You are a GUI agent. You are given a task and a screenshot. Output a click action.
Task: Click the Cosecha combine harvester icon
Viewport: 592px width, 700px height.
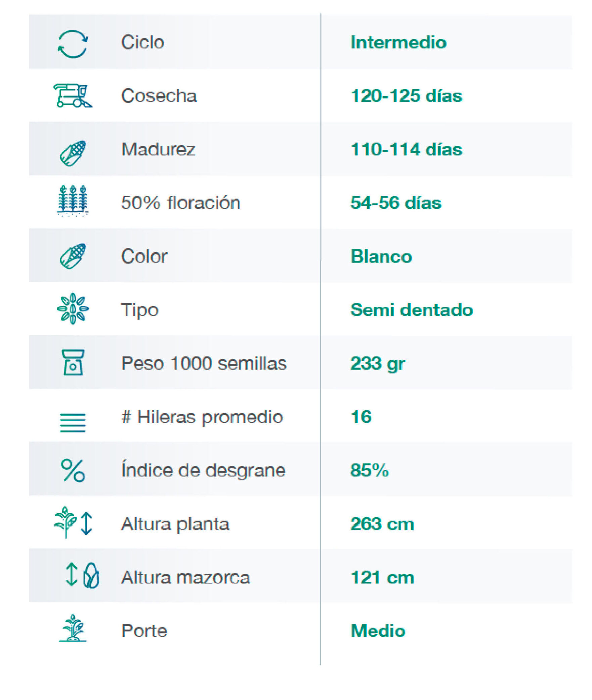point(73,96)
